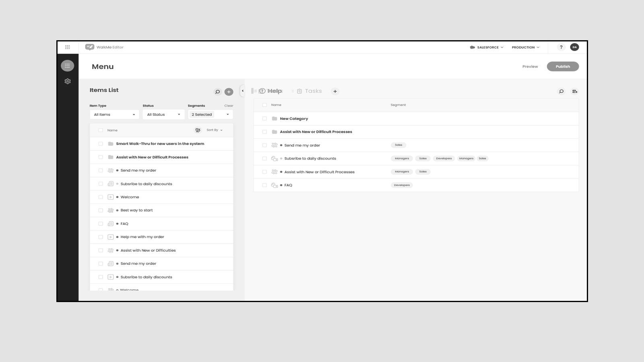Click Developers tag on FAQ row
This screenshot has width=644, height=362.
coord(402,185)
